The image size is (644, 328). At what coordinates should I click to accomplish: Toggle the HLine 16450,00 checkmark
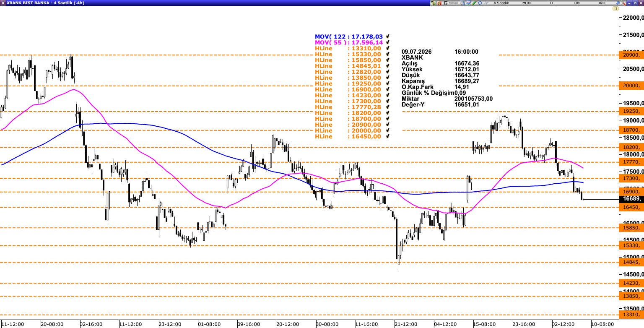(388, 136)
